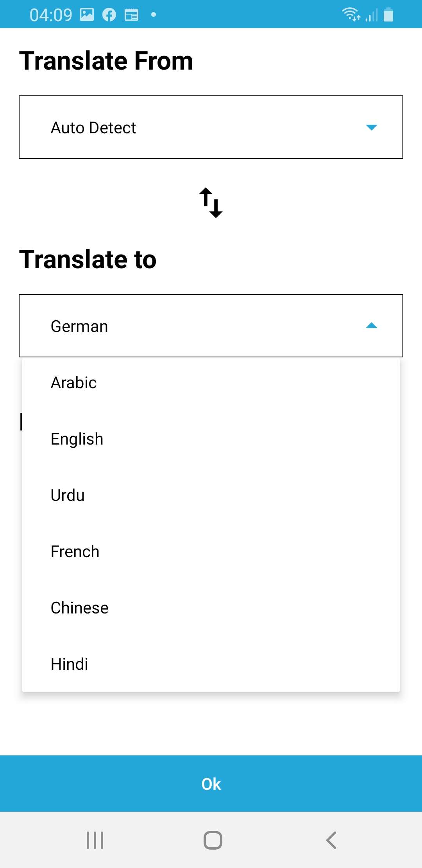Choose French as target language
Viewport: 422px width, 868px height.
point(211,551)
